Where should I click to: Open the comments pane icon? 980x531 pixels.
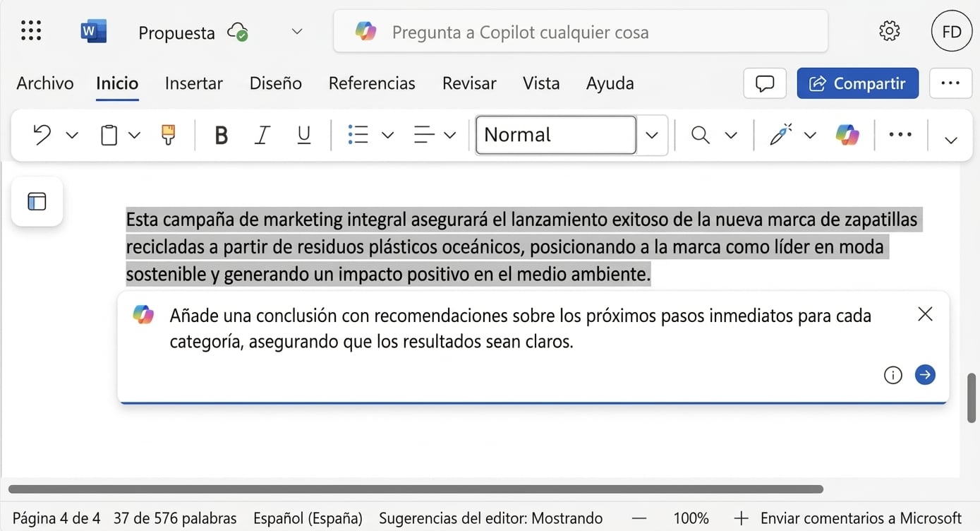pyautogui.click(x=765, y=83)
